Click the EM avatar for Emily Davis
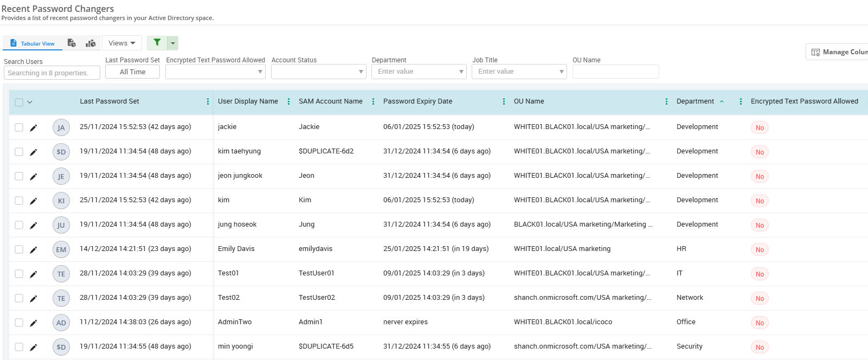The image size is (868, 360). click(61, 249)
